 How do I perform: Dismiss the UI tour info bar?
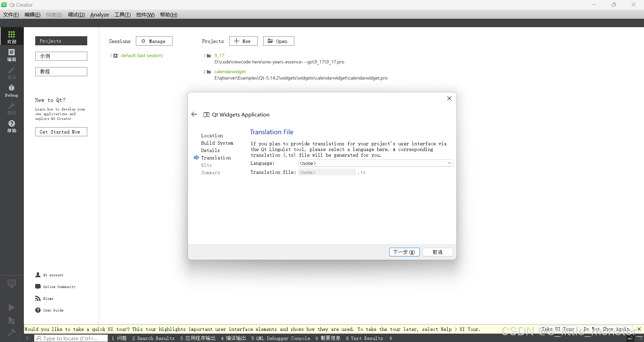click(639, 329)
